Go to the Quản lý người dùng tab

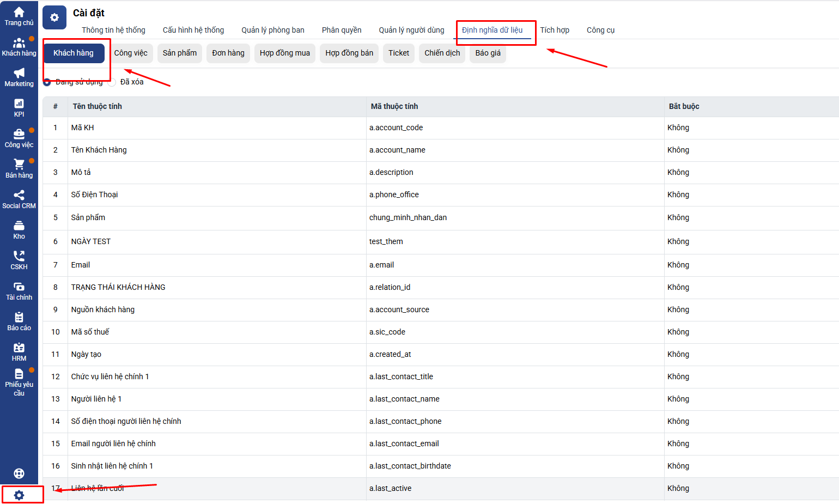click(411, 30)
